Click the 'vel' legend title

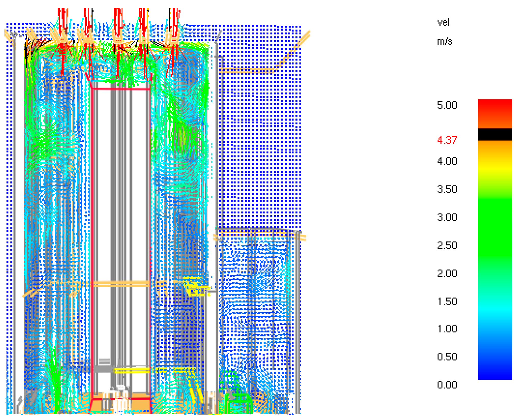tap(443, 22)
